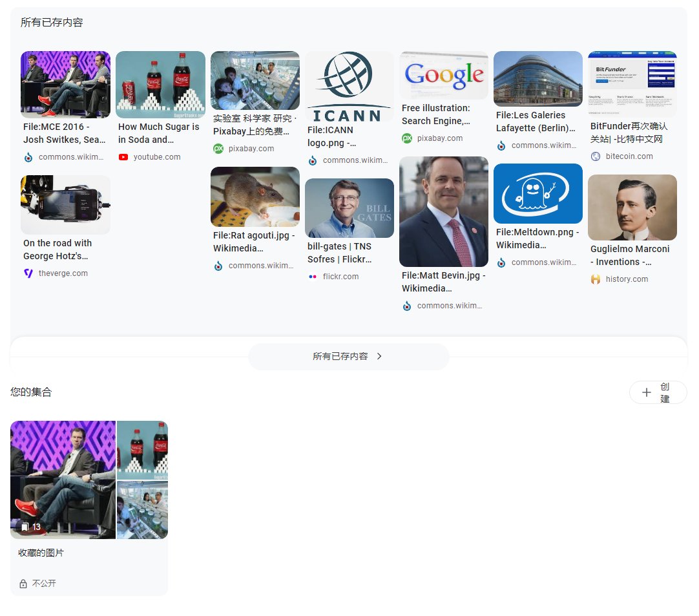
Task: Click the lock icon next to 不公开
Action: (23, 584)
